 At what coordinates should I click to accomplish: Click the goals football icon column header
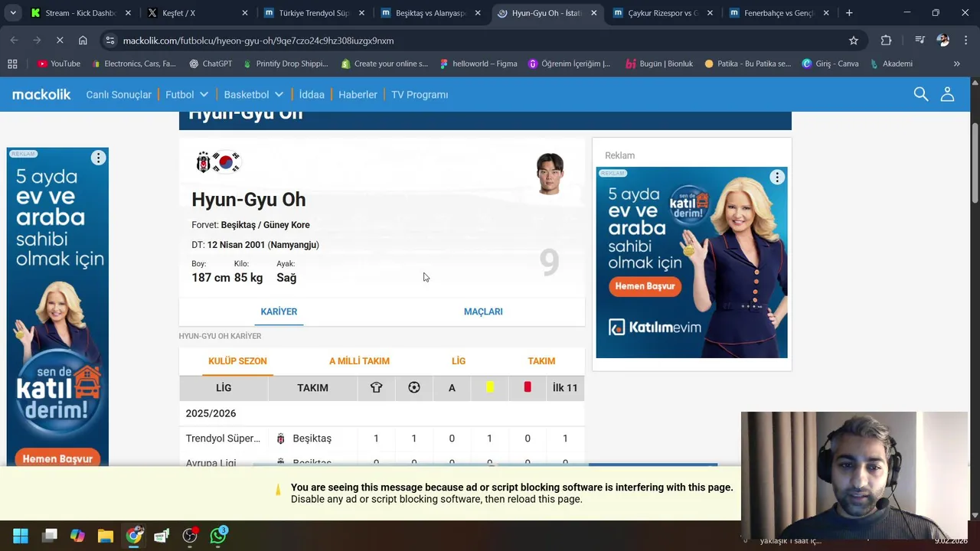(x=414, y=388)
